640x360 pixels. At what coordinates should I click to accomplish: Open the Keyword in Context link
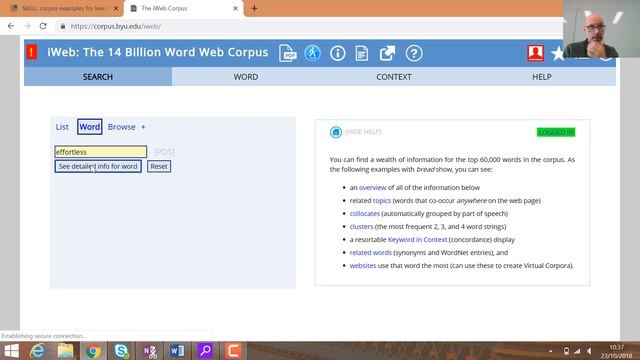pyautogui.click(x=417, y=240)
